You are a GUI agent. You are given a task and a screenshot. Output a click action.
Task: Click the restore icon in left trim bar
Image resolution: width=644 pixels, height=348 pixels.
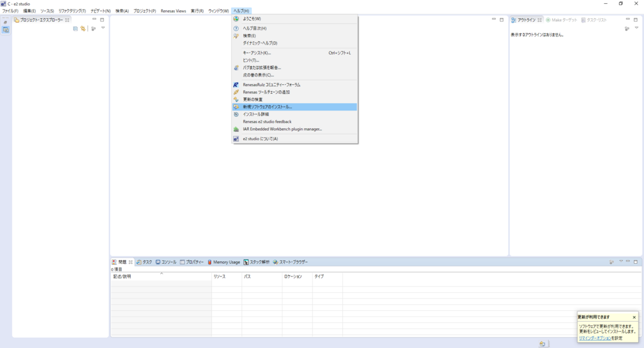(x=5, y=23)
